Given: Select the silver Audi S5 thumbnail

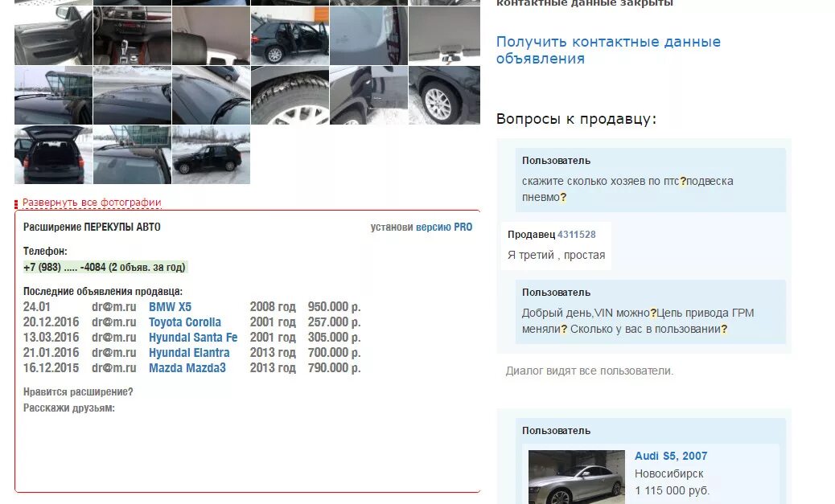Looking at the screenshot, I should click(576, 477).
